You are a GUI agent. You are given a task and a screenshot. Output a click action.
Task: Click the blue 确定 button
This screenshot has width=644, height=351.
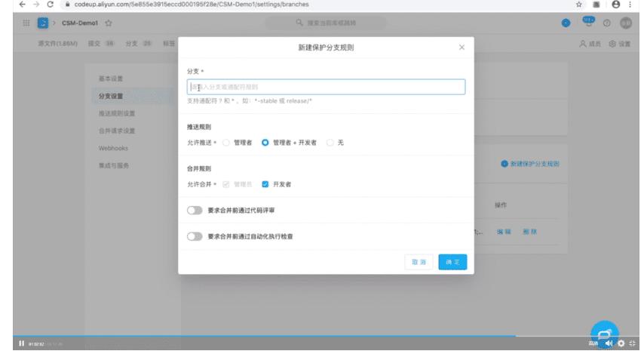click(452, 262)
